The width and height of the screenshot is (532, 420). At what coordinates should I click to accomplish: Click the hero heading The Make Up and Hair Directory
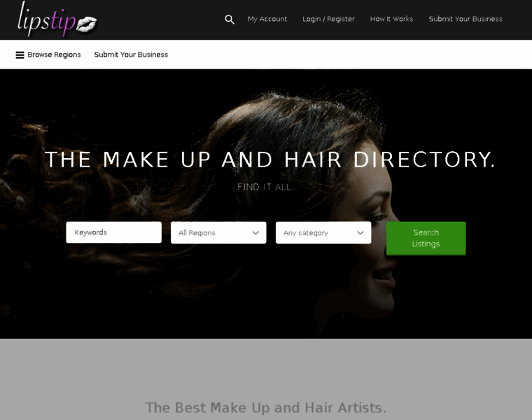coord(270,160)
